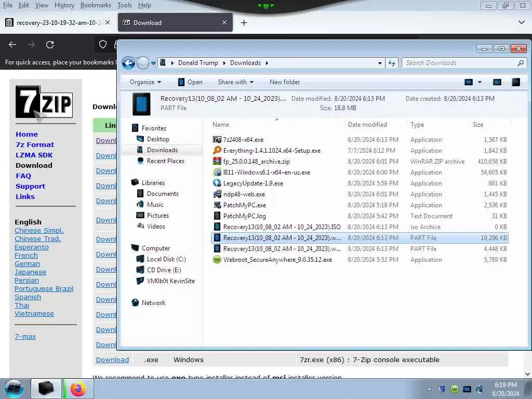The width and height of the screenshot is (532, 399).
Task: Click Firefox icon in the taskbar
Action: point(78,389)
